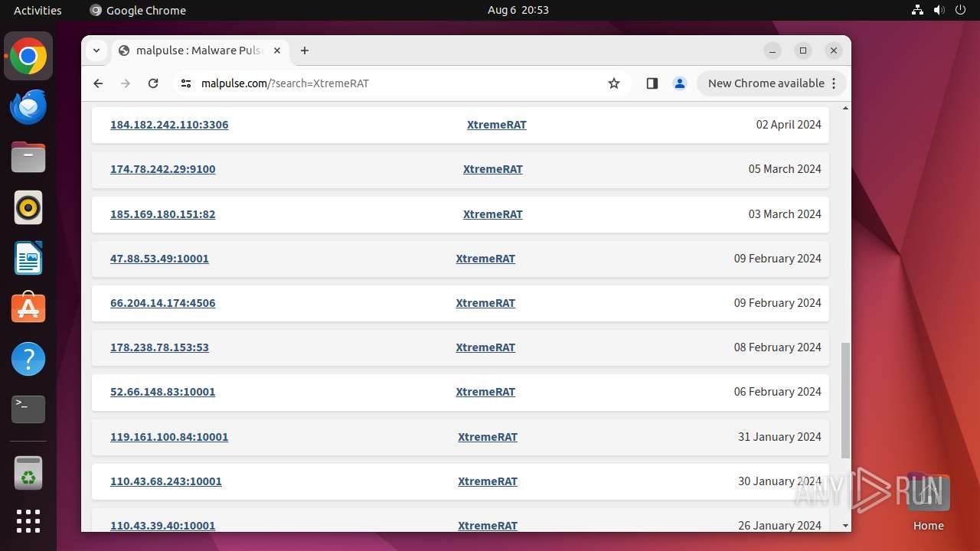Open Activities overview
The height and width of the screenshot is (551, 980).
pyautogui.click(x=38, y=10)
